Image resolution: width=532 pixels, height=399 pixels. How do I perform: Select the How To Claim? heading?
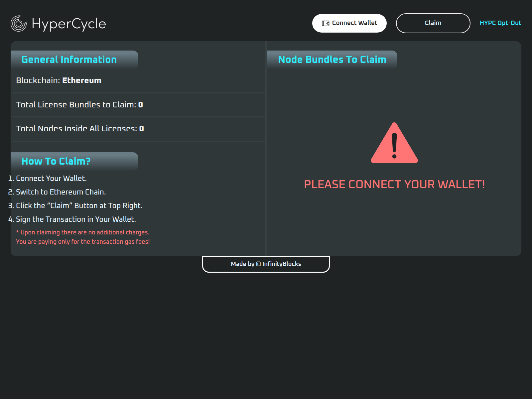click(x=56, y=161)
